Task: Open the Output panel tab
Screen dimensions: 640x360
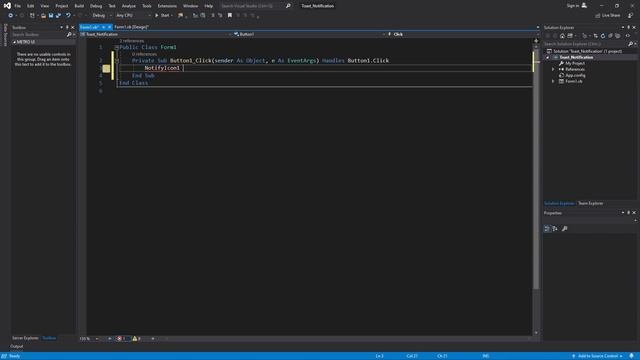Action: pos(17,347)
